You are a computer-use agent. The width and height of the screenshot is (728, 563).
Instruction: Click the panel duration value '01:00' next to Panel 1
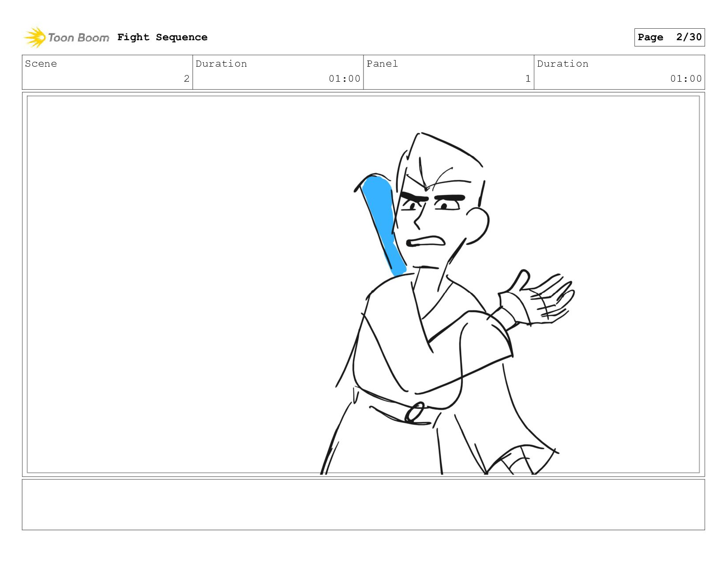click(686, 79)
